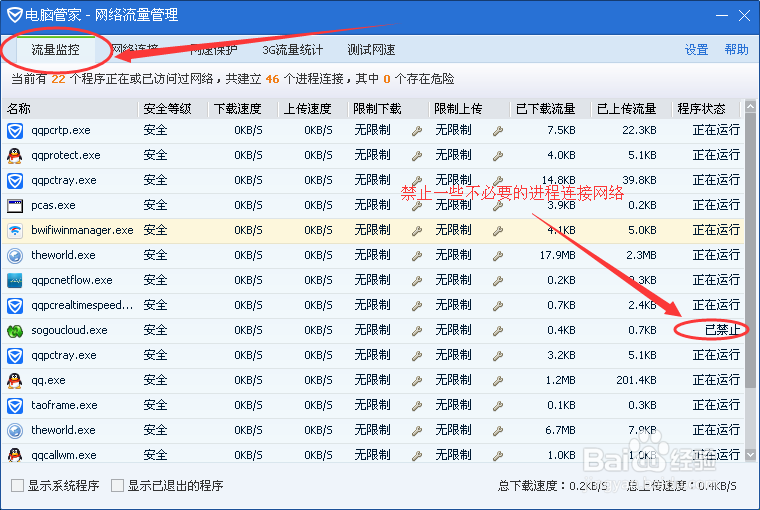The image size is (760, 510).
Task: Click 安全 level of taoframe.exe
Action: point(155,405)
